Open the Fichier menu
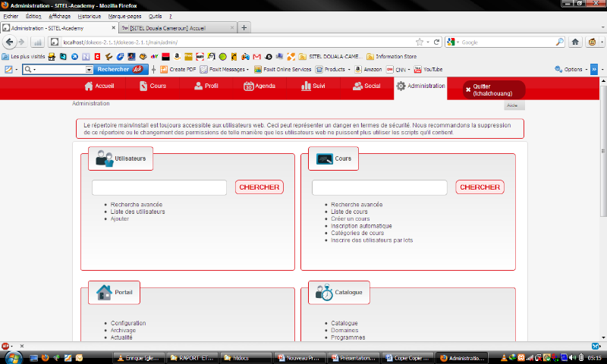This screenshot has height=364, width=607. pos(11,16)
